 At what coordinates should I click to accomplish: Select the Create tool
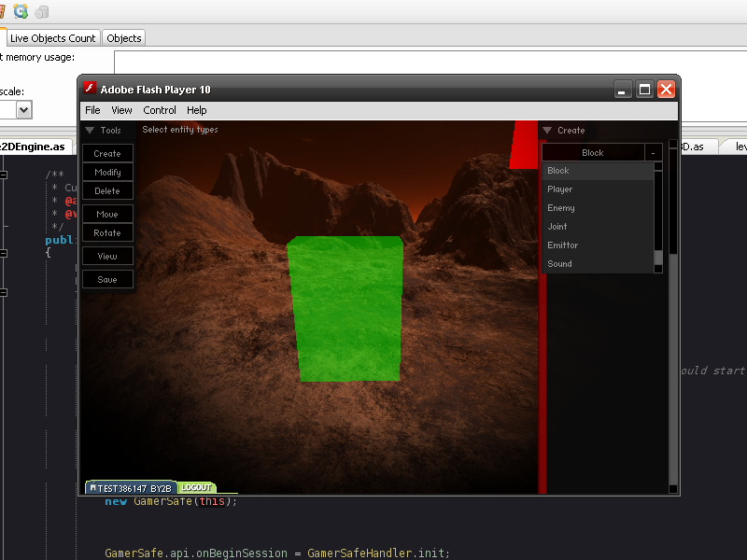pos(107,153)
